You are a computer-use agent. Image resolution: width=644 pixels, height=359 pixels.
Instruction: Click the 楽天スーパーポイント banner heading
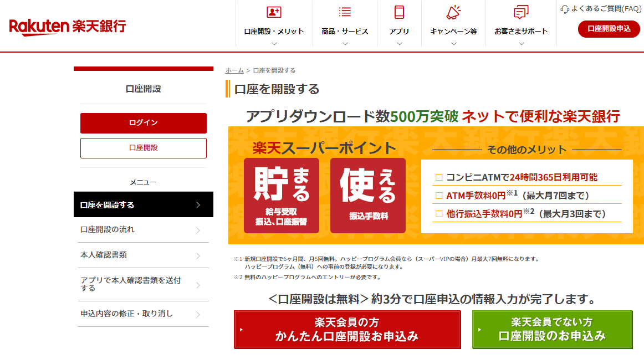[x=324, y=148]
